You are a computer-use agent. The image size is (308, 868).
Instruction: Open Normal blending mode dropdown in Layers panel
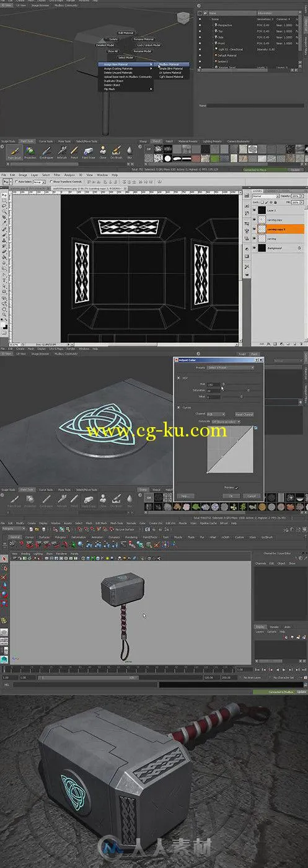[x=266, y=196]
